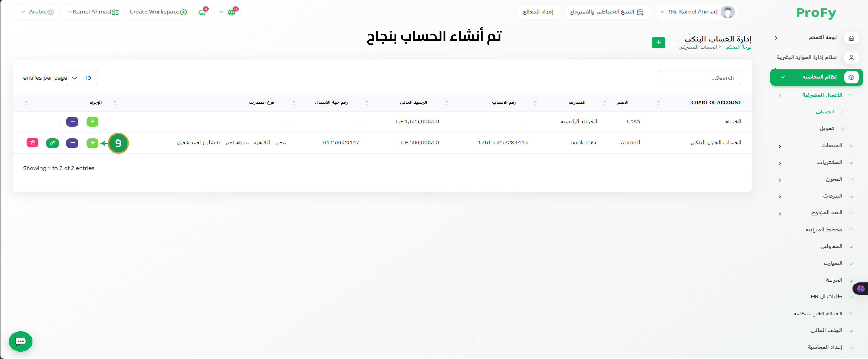Expand the التبرعات sidebar submenu
The height and width of the screenshot is (359, 868).
[780, 197]
